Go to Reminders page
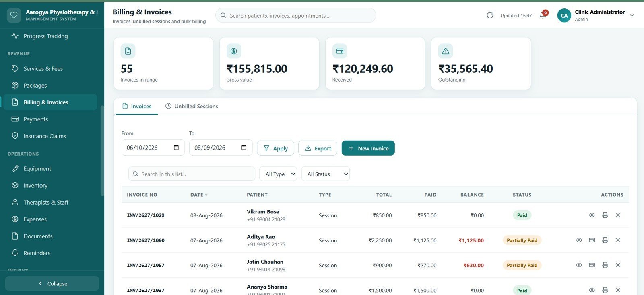Image resolution: width=644 pixels, height=295 pixels. tap(50, 253)
